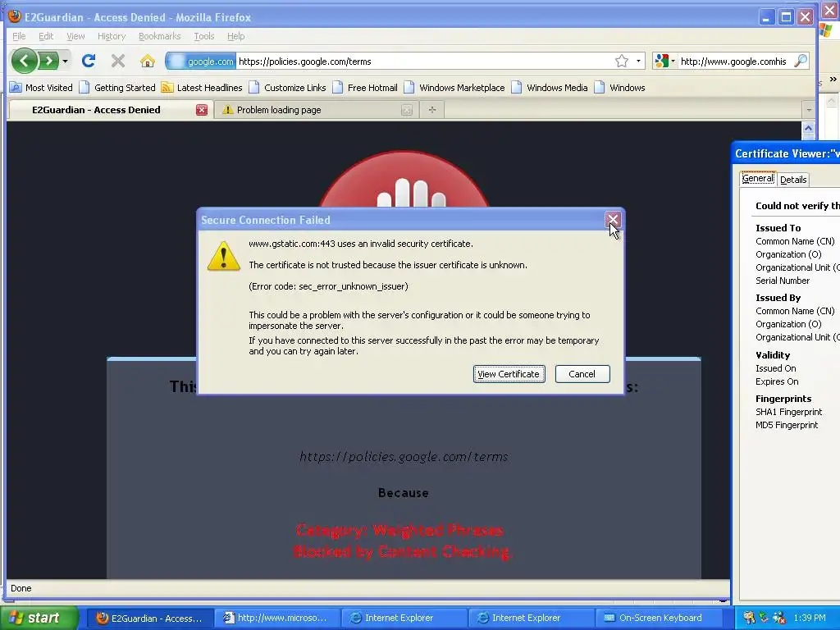Open the search engine selector dropdown
Screen dimensions: 840x630
664,61
